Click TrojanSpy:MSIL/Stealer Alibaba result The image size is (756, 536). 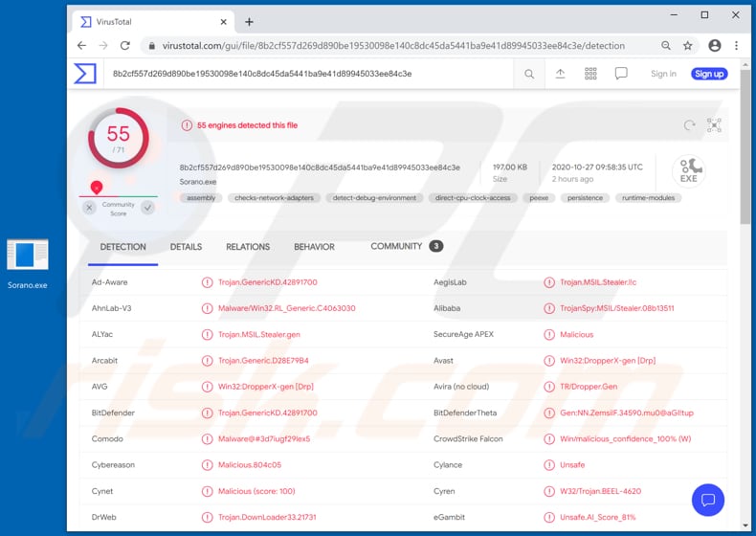[x=616, y=308]
